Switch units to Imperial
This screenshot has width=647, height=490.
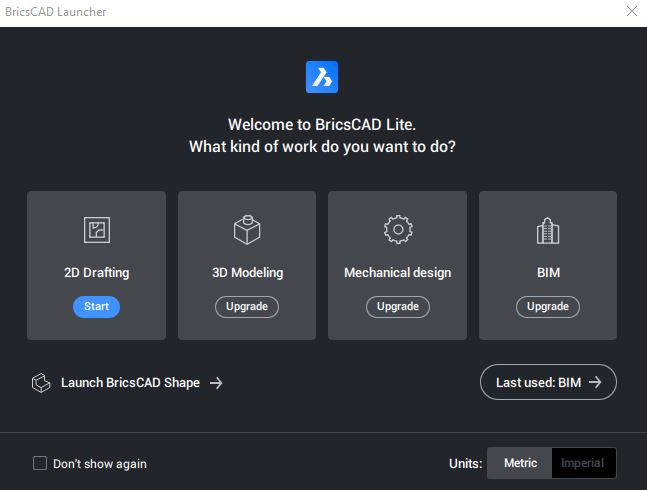(583, 463)
